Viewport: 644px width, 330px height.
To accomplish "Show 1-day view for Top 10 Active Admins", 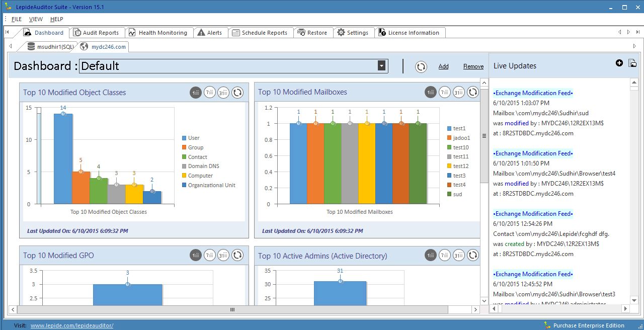I will click(x=431, y=256).
